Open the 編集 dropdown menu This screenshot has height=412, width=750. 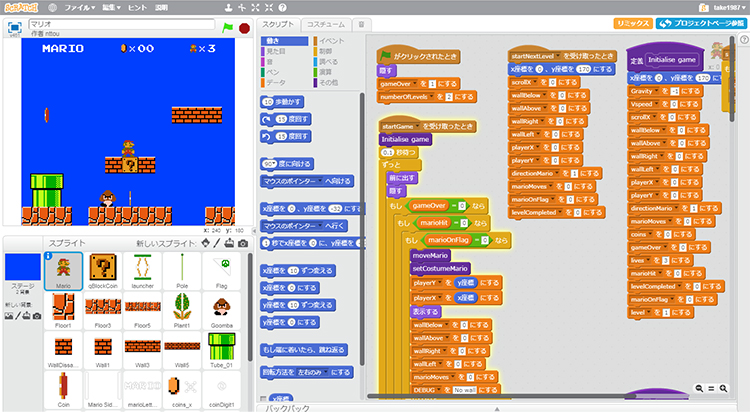click(x=121, y=7)
